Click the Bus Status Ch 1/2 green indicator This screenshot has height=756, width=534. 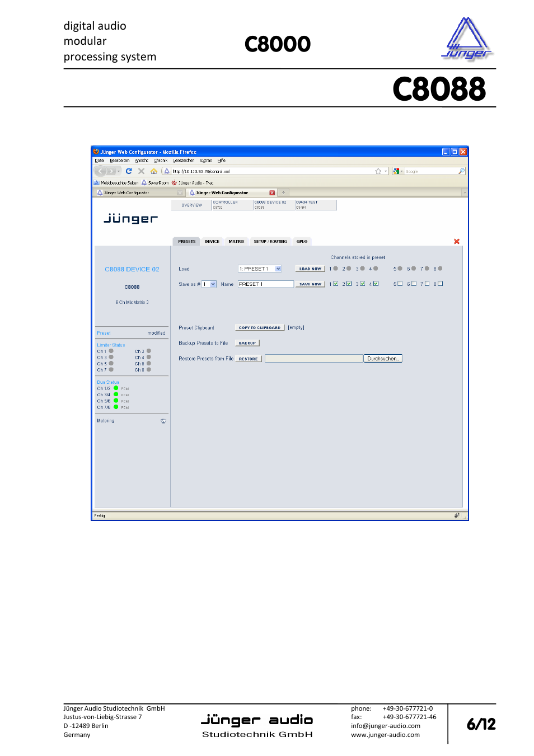(116, 388)
